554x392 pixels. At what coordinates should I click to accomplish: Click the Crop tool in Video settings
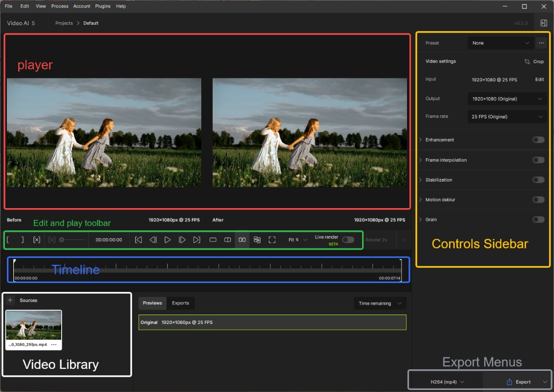[x=534, y=62]
